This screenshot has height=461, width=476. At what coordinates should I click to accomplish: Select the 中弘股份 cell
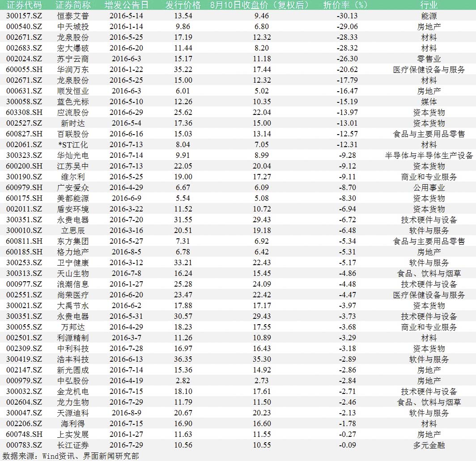[73, 381]
